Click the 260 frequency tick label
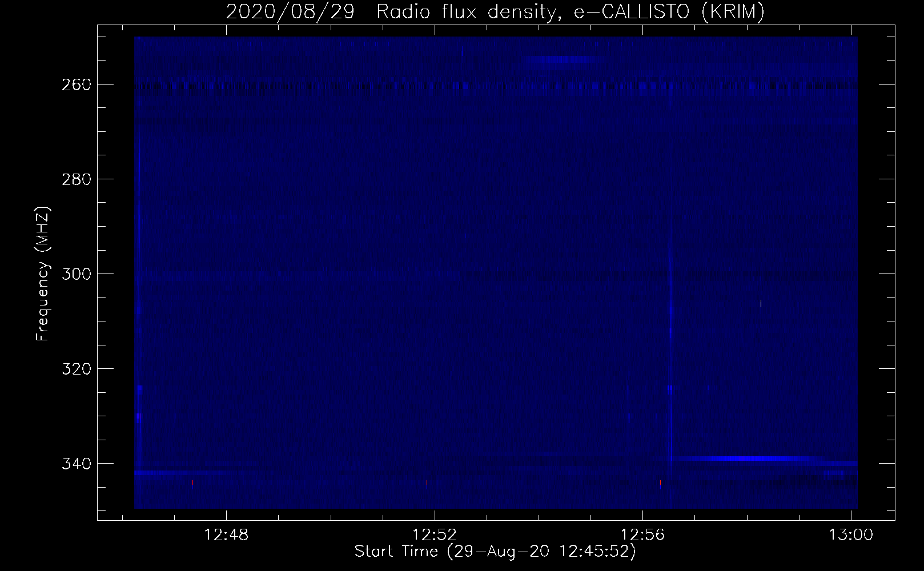The image size is (924, 571). tap(76, 84)
